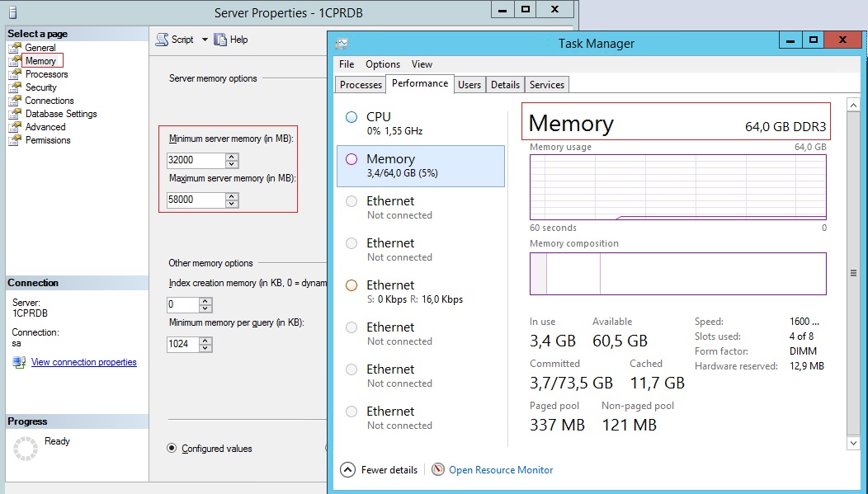Open the Help icon in toolbar

pos(219,40)
